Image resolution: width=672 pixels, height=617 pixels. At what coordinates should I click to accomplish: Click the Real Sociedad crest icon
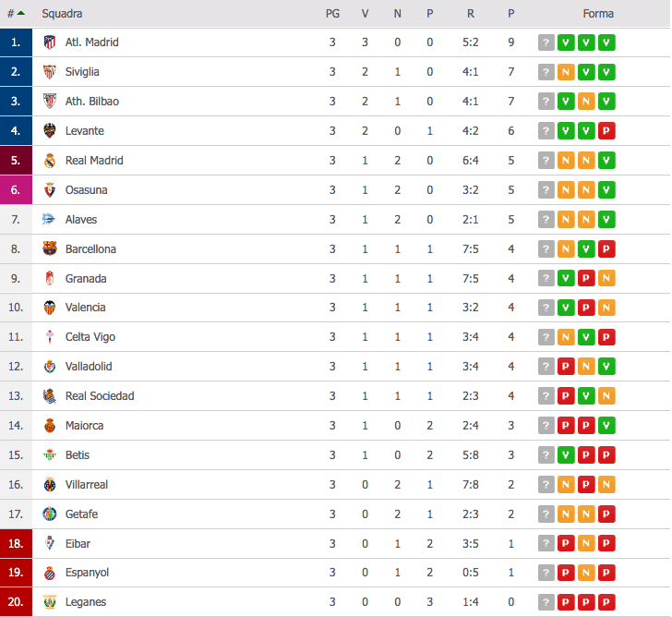click(x=50, y=395)
